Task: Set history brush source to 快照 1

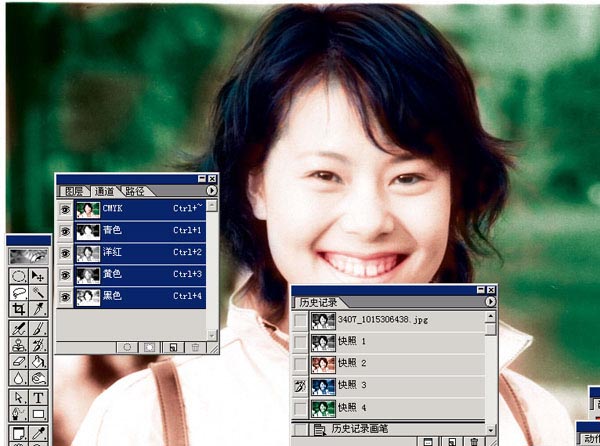Action: coord(300,342)
